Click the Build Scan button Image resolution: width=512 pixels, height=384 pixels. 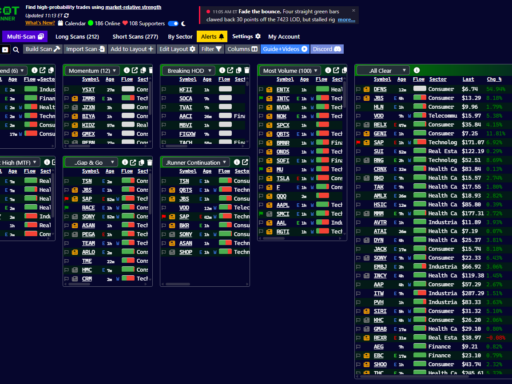point(43,49)
